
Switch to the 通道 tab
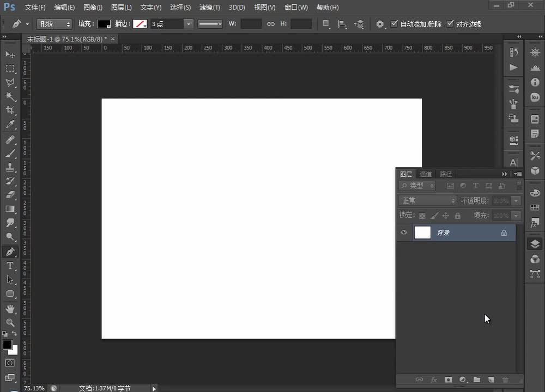click(x=426, y=174)
